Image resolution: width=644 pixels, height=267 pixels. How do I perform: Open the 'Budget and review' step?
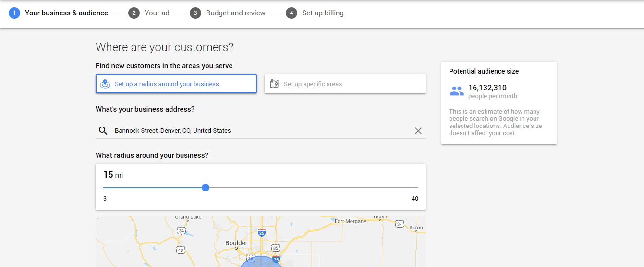click(235, 13)
